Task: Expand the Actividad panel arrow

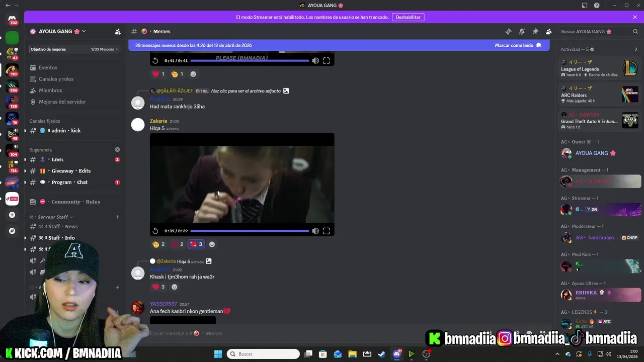Action: (x=636, y=49)
